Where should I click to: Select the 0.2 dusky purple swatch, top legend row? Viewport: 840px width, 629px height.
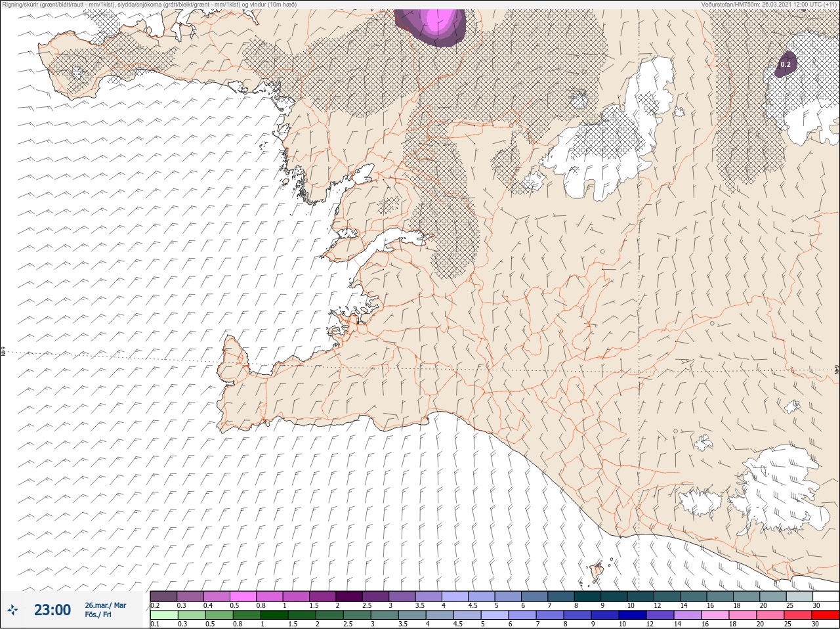(163, 596)
